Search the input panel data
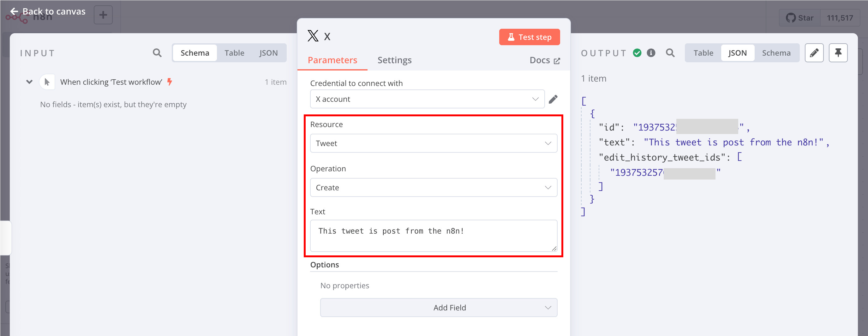868x336 pixels. 157,52
